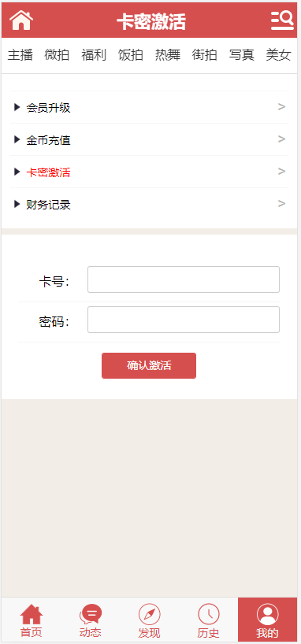Open the search menu icon in the header

coord(282,20)
